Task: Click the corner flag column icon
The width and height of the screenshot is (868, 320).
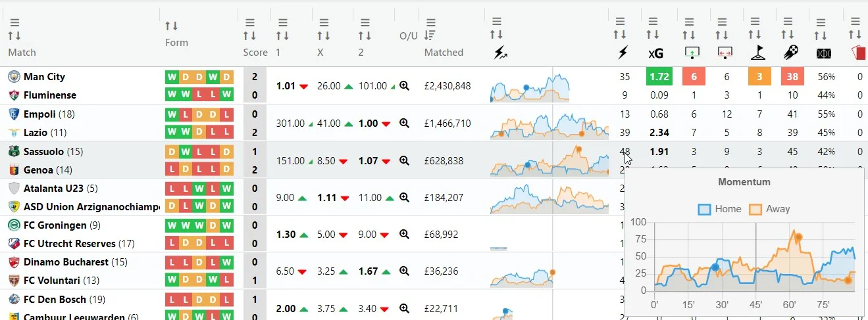Action: [757, 53]
